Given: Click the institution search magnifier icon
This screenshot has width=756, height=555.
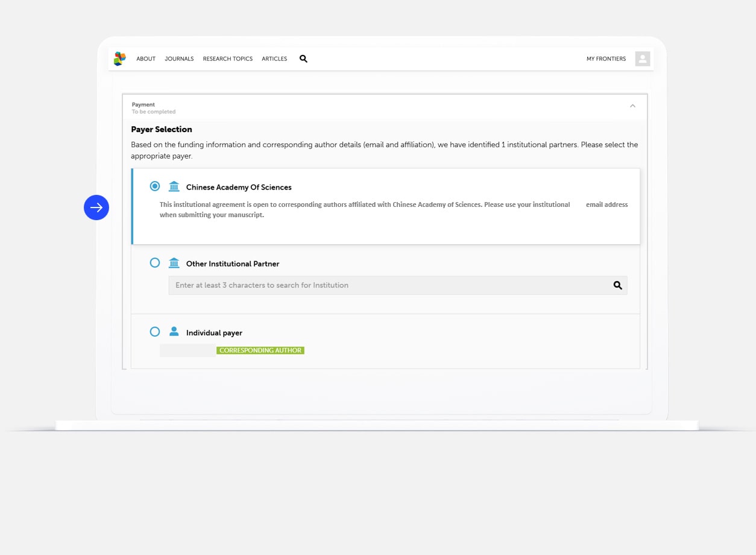Looking at the screenshot, I should tap(617, 285).
